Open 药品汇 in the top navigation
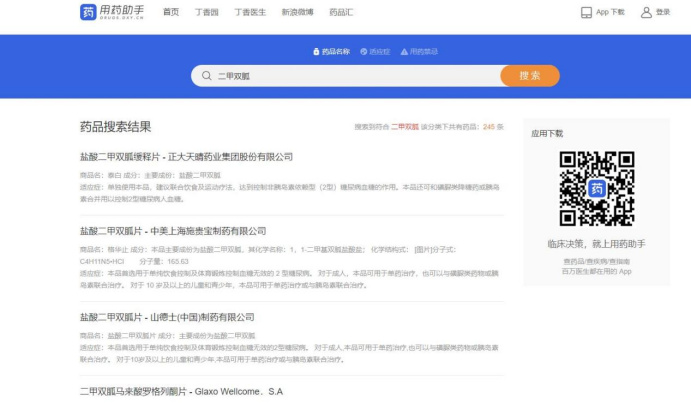 pyautogui.click(x=343, y=12)
